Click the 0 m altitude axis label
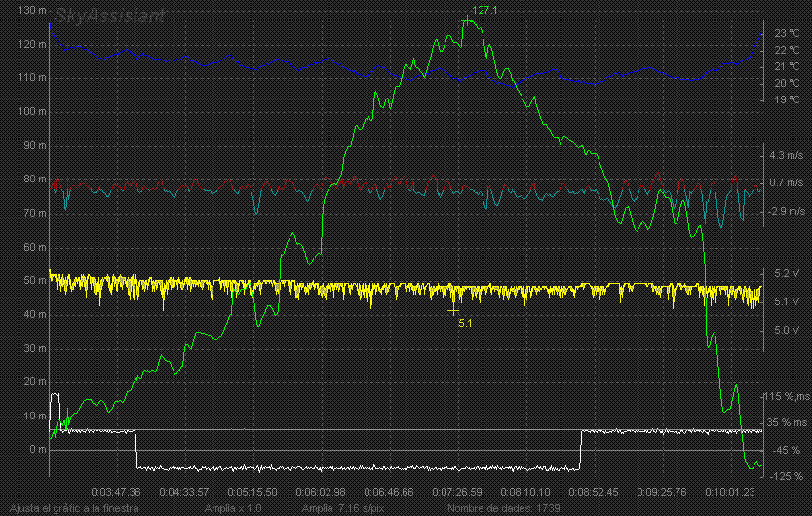This screenshot has width=812, height=516. (x=37, y=450)
